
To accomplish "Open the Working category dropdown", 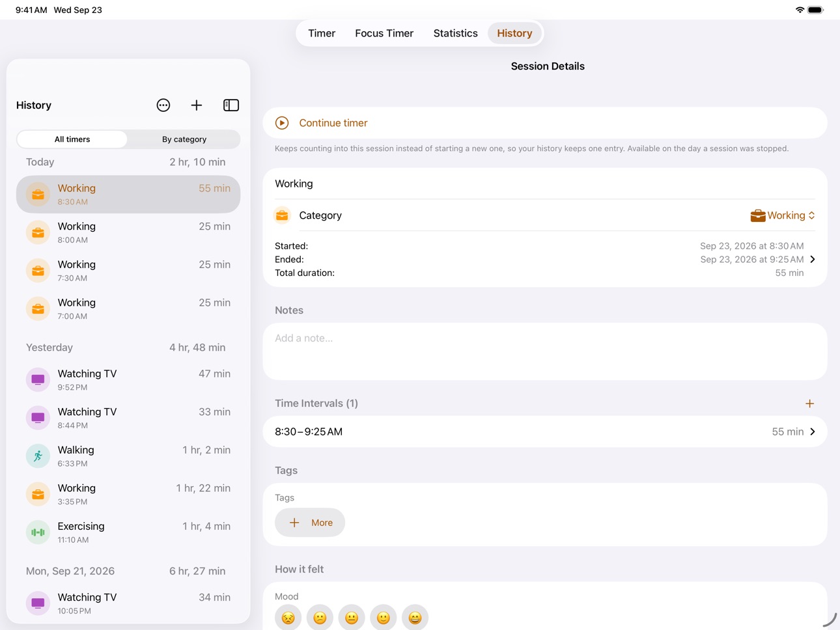I will (x=783, y=215).
